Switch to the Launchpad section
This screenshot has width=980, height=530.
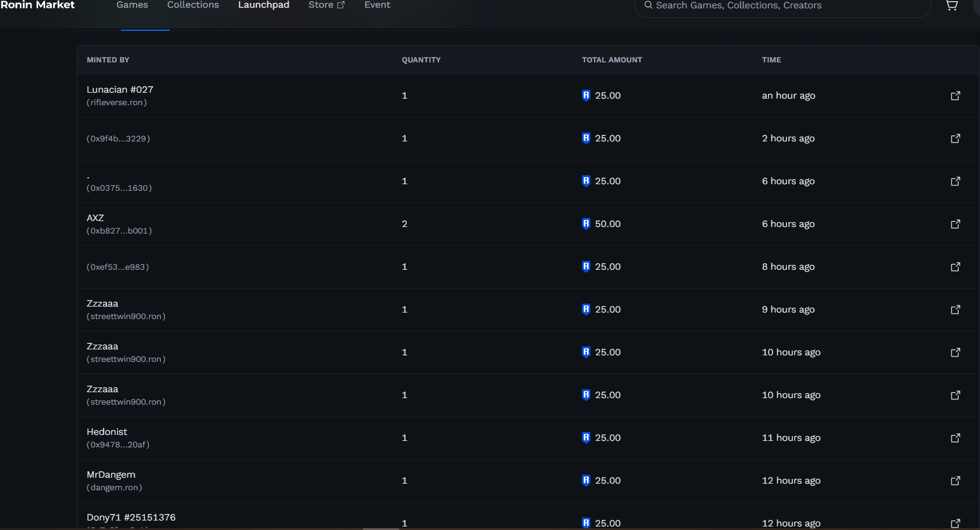[x=264, y=5]
